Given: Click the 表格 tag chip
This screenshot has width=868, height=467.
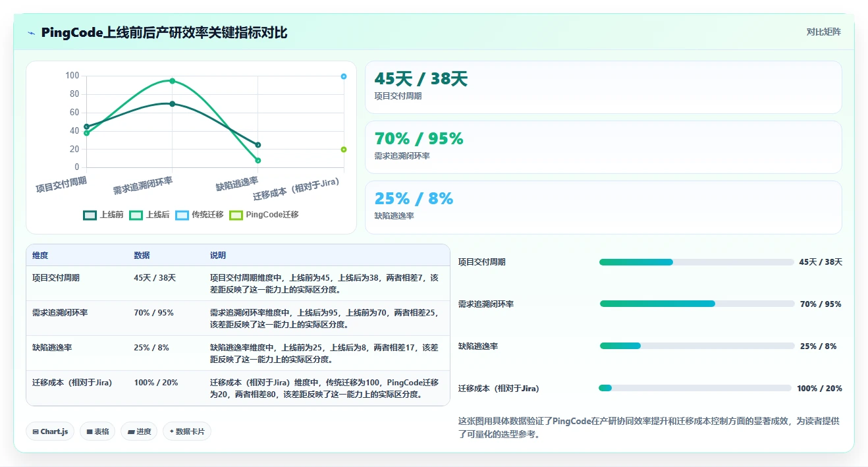Looking at the screenshot, I should coord(98,431).
